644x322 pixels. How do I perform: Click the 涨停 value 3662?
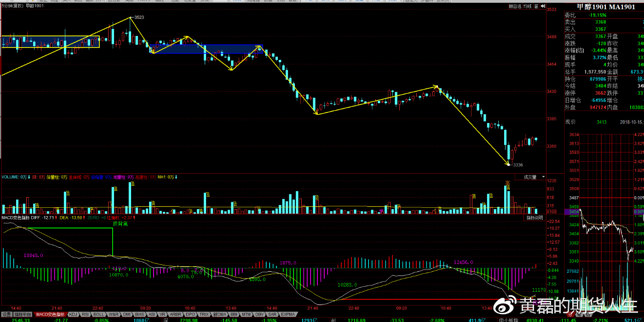[x=600, y=93]
